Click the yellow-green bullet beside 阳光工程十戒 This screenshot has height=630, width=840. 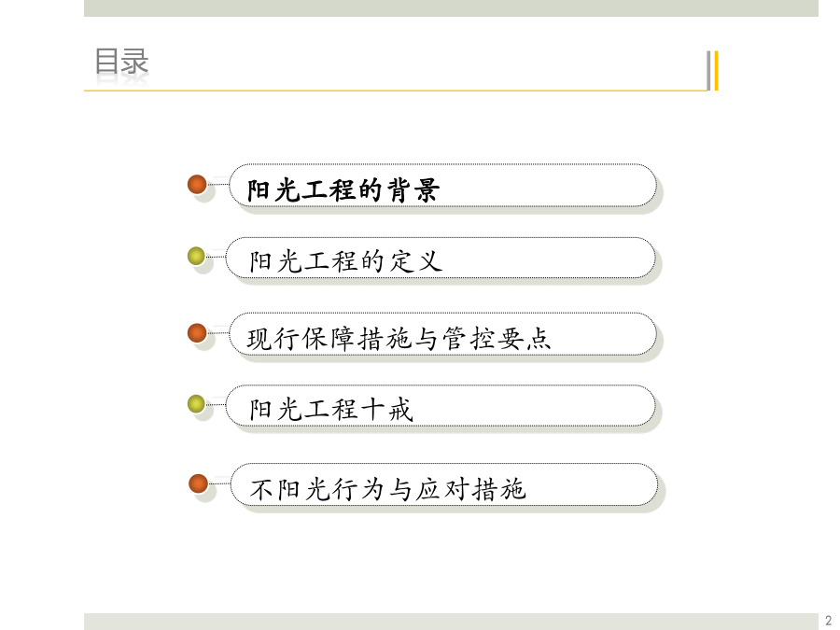coord(196,404)
